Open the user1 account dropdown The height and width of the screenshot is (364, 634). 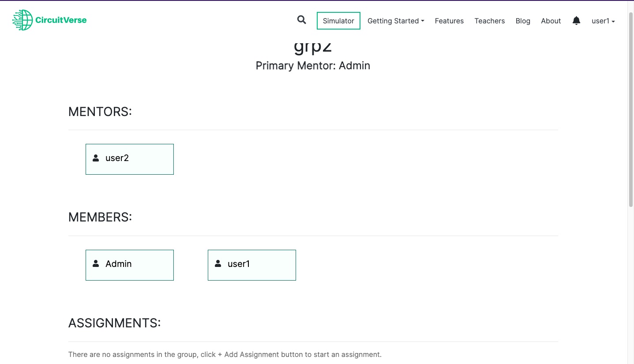coord(603,21)
